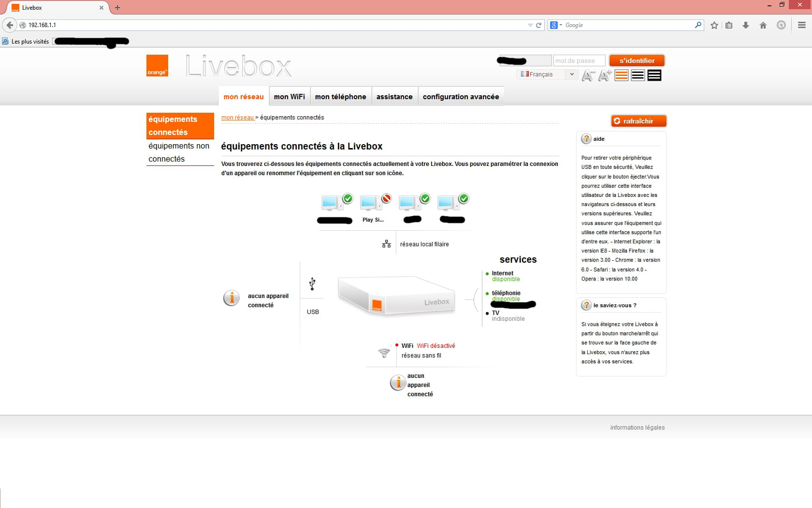The height and width of the screenshot is (508, 812).
Task: Switch to the mon réseau tab
Action: 244,96
